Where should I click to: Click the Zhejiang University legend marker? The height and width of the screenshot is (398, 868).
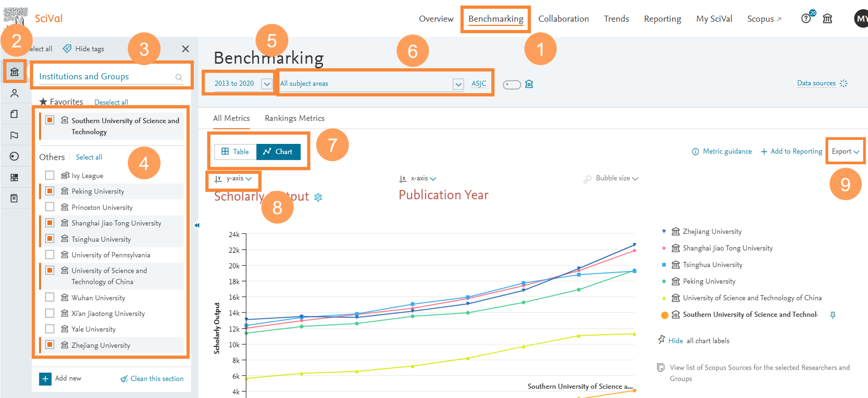664,231
